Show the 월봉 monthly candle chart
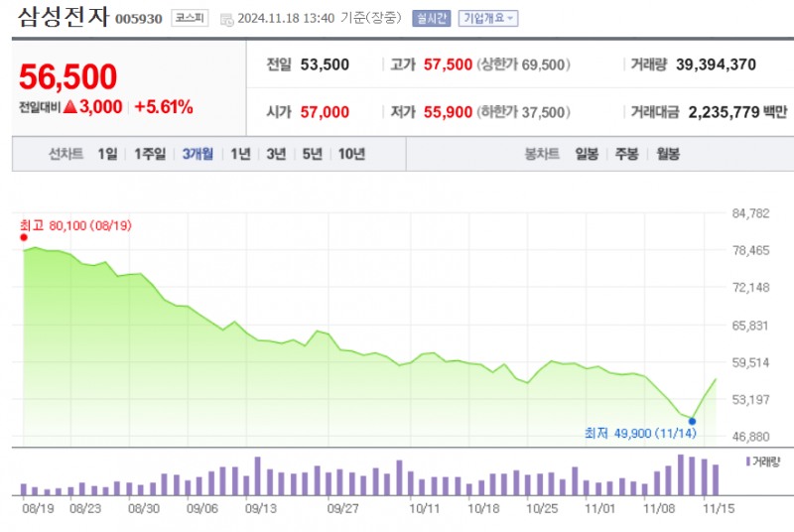The height and width of the screenshot is (532, 794). (x=668, y=154)
